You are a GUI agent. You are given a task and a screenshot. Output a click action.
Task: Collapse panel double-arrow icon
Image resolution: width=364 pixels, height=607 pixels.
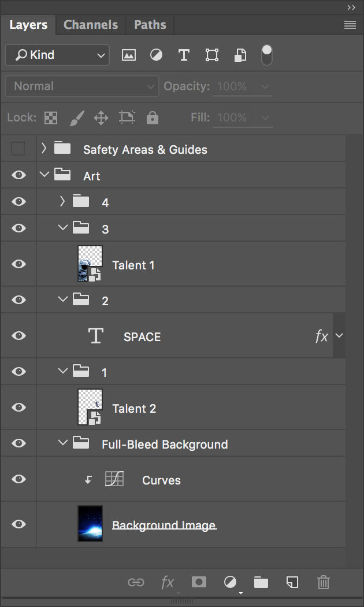[x=351, y=8]
